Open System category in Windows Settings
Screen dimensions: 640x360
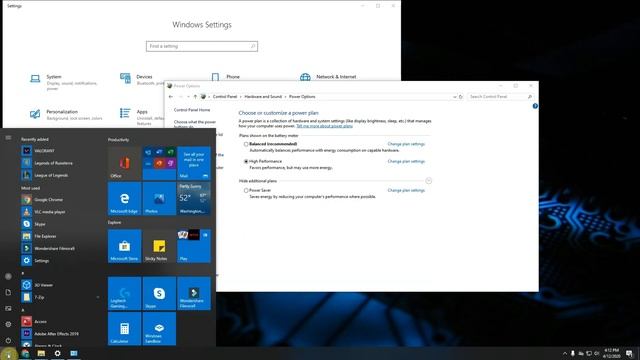click(64, 82)
